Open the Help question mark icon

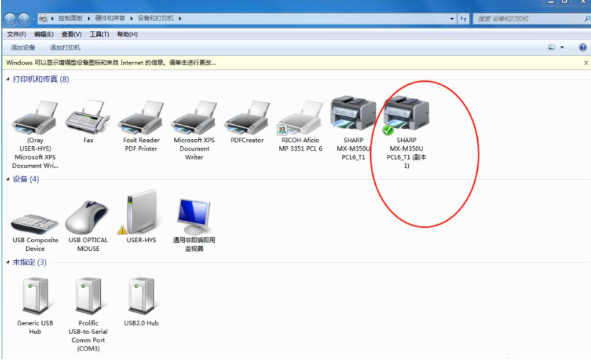(582, 47)
